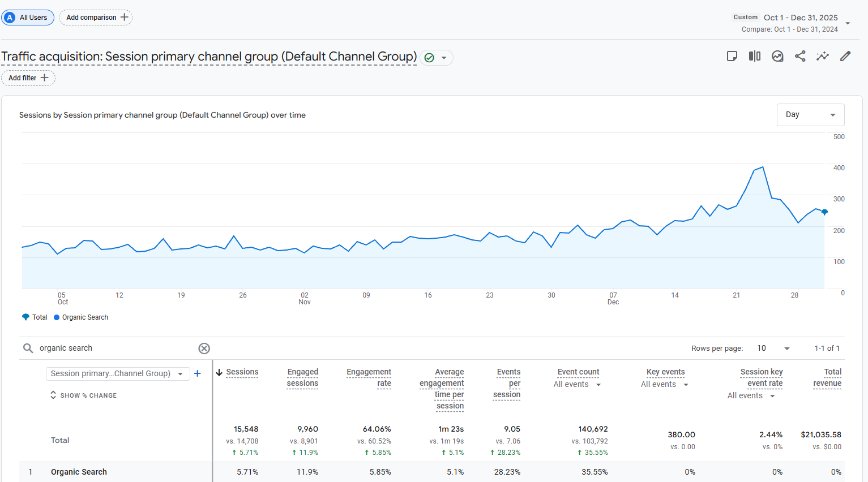Click the edit comparisons columns icon
The image size is (868, 482).
coord(754,56)
